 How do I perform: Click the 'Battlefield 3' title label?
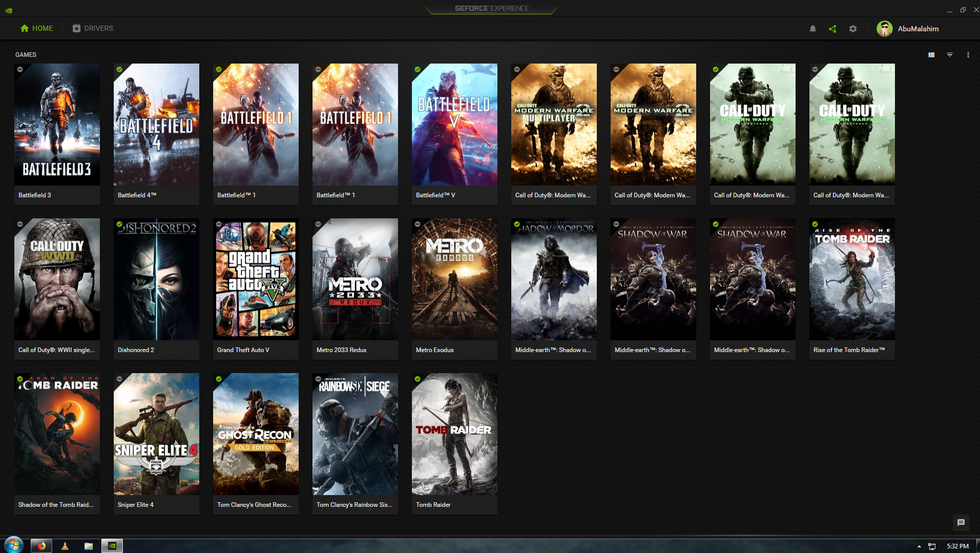tap(34, 195)
